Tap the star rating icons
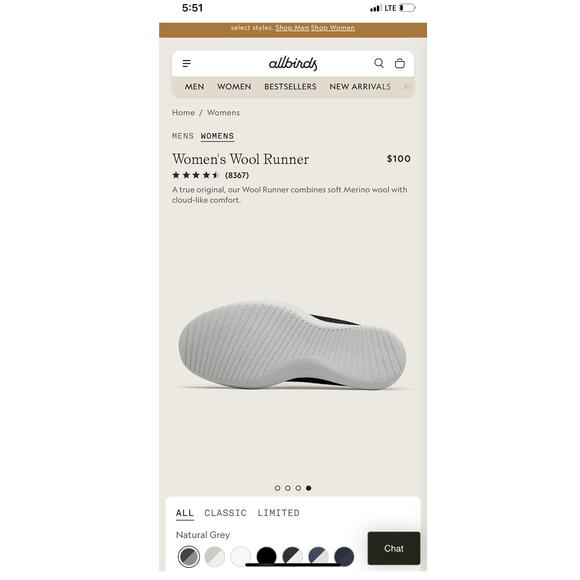The width and height of the screenshot is (580, 580). point(196,175)
